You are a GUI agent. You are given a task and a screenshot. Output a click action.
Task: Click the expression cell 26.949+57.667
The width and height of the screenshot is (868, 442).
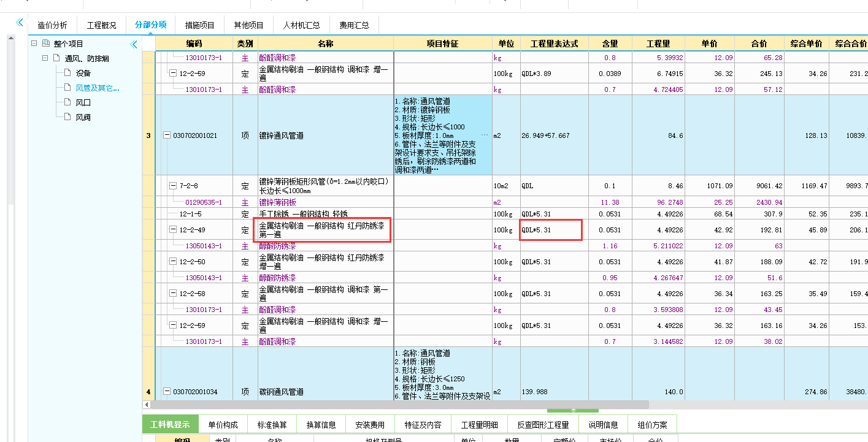click(x=554, y=135)
